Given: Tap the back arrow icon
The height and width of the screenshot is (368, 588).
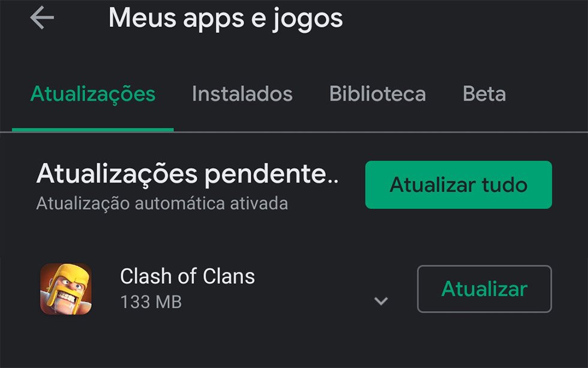Looking at the screenshot, I should pyautogui.click(x=42, y=17).
